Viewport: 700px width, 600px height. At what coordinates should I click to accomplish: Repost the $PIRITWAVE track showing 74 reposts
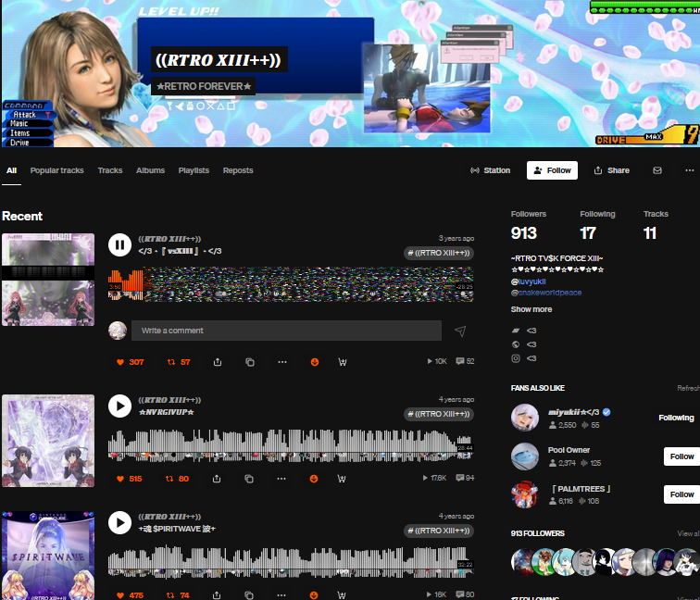tap(178, 595)
